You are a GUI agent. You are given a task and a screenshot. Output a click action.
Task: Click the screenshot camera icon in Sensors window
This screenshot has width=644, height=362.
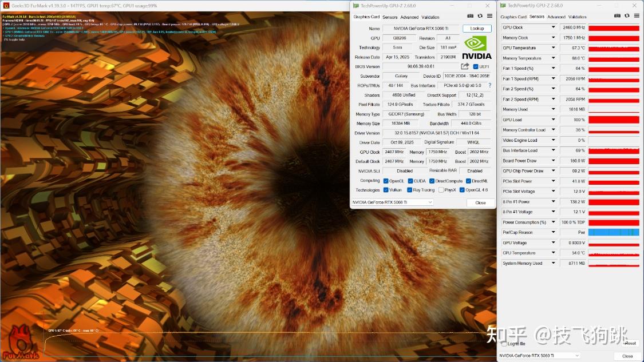pos(617,15)
